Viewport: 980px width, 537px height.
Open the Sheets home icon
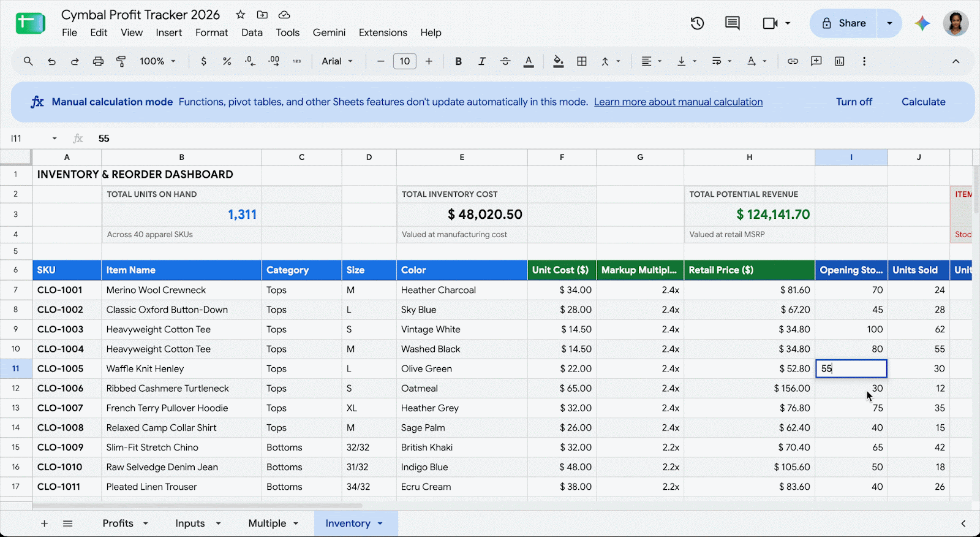30,23
